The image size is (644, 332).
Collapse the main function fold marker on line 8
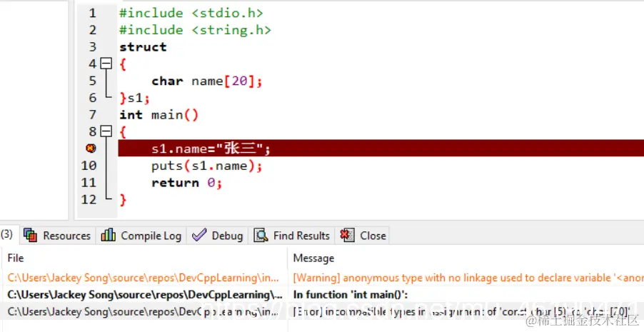pos(106,131)
